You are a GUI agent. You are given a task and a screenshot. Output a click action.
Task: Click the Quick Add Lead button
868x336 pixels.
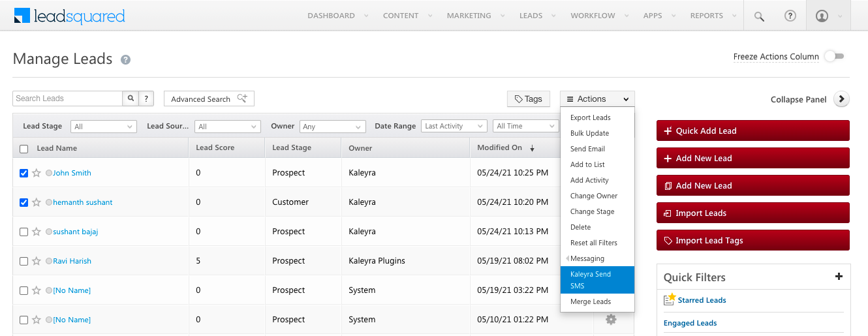pos(752,130)
